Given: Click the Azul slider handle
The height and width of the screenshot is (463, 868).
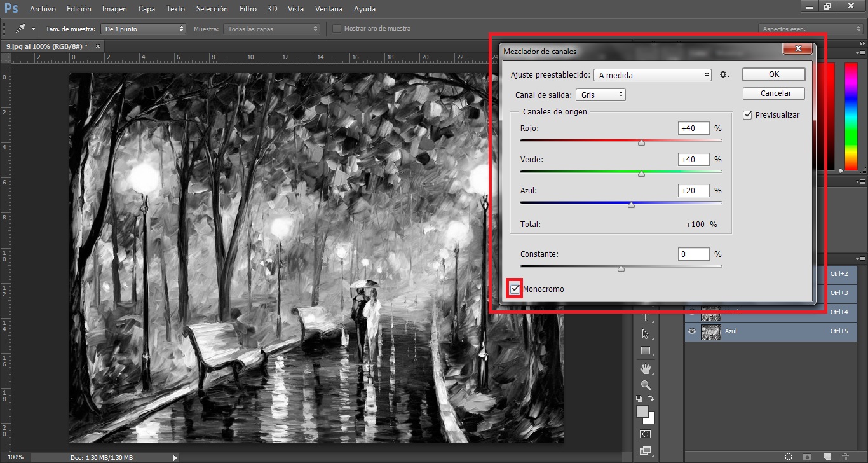Looking at the screenshot, I should point(631,205).
